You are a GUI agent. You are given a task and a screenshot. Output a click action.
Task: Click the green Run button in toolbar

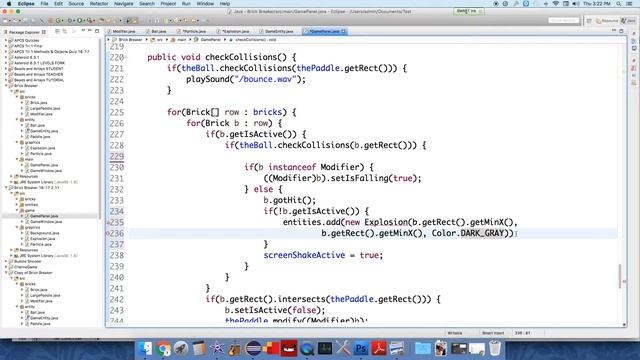[x=80, y=20]
